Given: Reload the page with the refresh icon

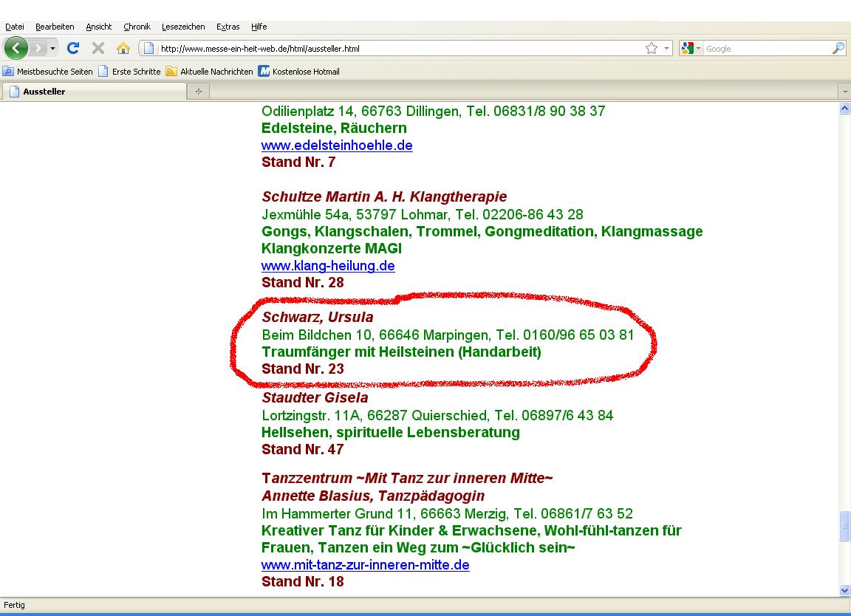Looking at the screenshot, I should pos(73,49).
